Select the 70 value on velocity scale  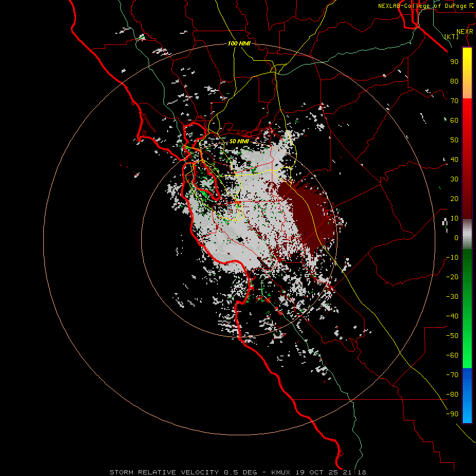click(x=454, y=101)
